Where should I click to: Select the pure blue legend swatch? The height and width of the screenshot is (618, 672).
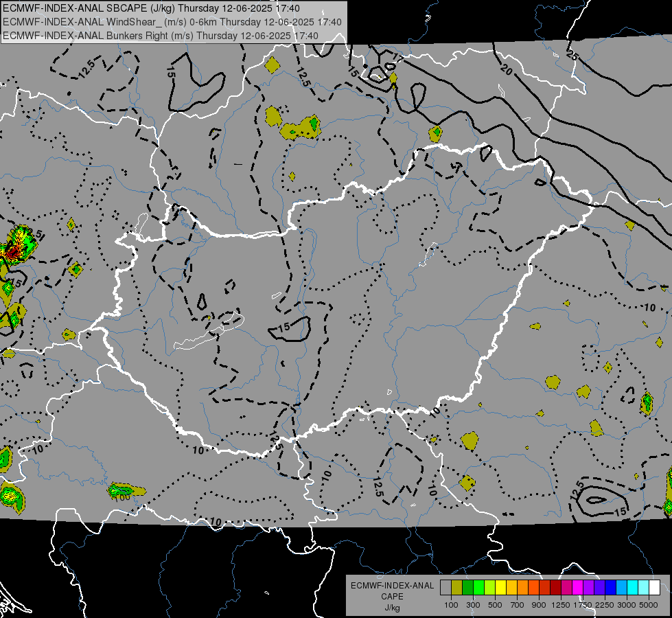point(611,588)
